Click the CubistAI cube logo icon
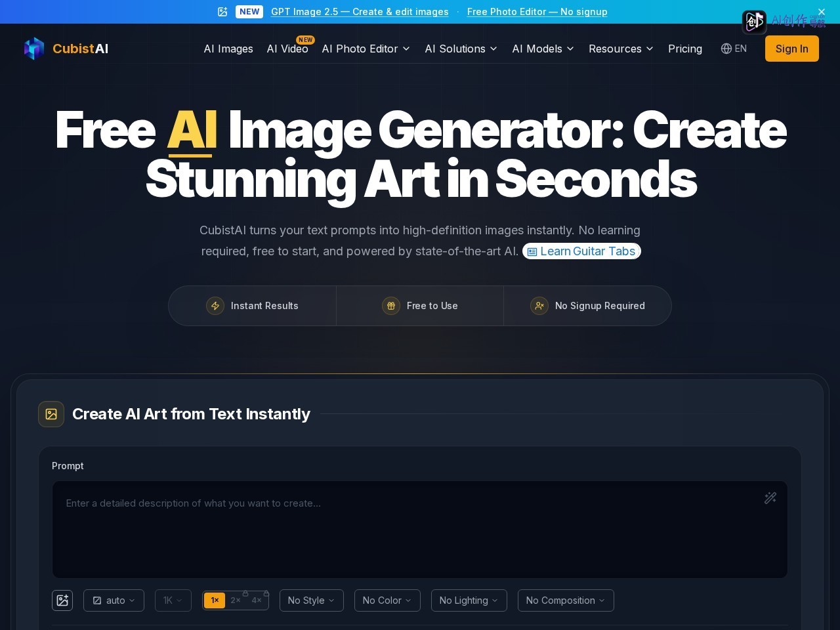The height and width of the screenshot is (630, 840). (x=34, y=49)
